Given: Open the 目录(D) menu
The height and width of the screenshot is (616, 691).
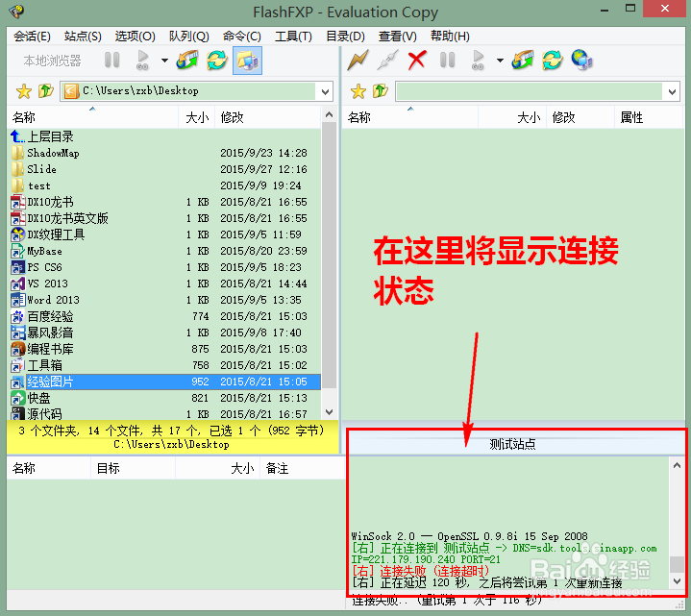Looking at the screenshot, I should click(345, 37).
